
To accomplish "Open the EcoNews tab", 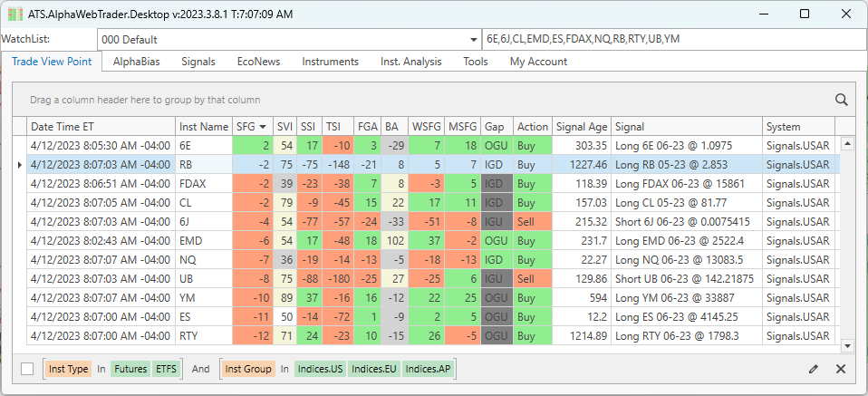I will pyautogui.click(x=258, y=62).
